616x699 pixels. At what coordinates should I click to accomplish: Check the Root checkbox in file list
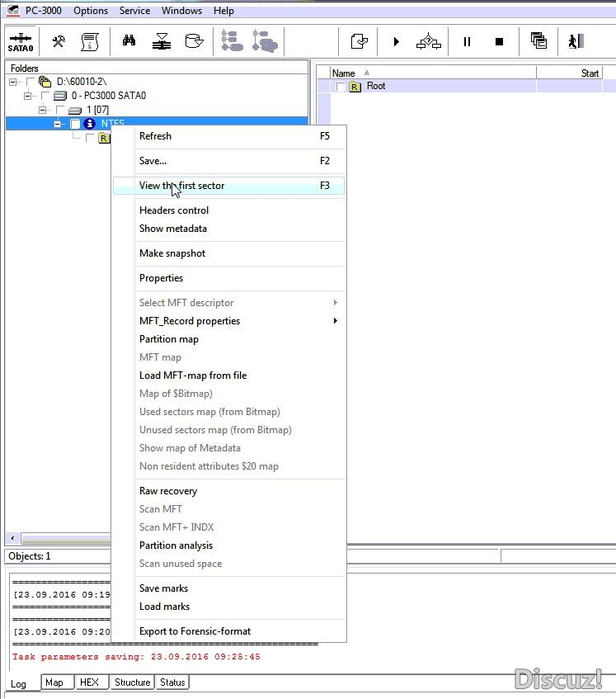click(341, 87)
